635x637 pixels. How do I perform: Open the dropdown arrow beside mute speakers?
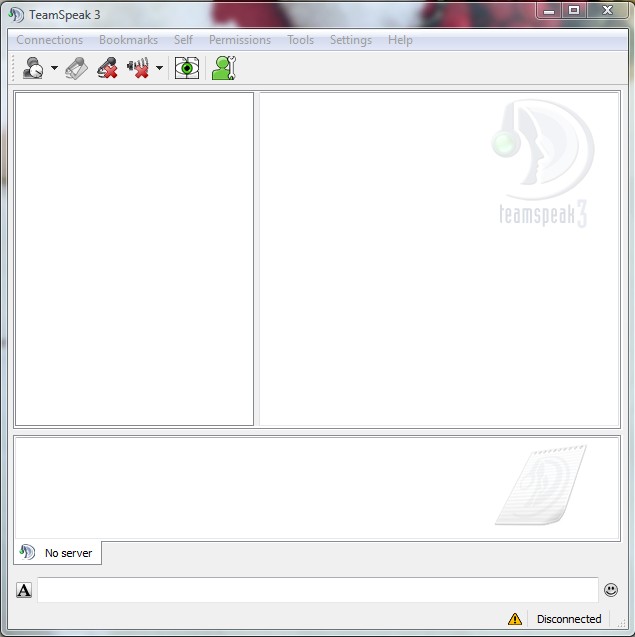[x=159, y=69]
